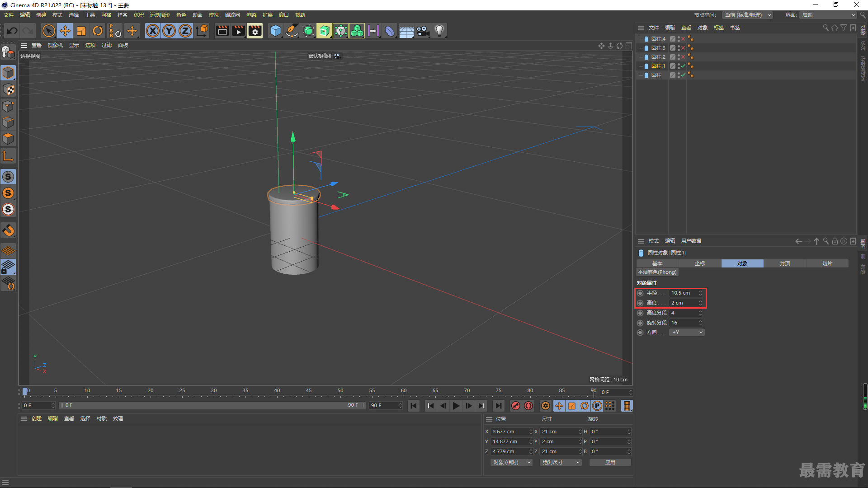This screenshot has height=488, width=868.
Task: Switch to Points mode
Action: (8, 106)
